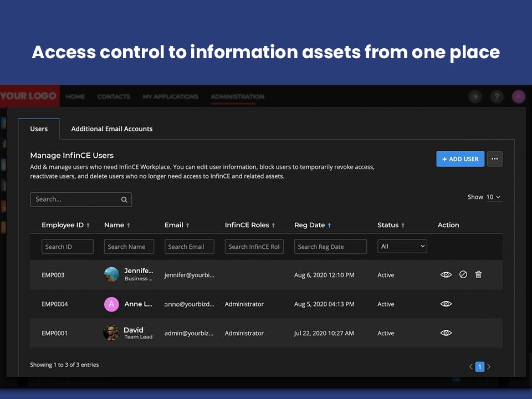Delete user Jennifer with trash icon
Screen dimensions: 532x399
(478, 274)
